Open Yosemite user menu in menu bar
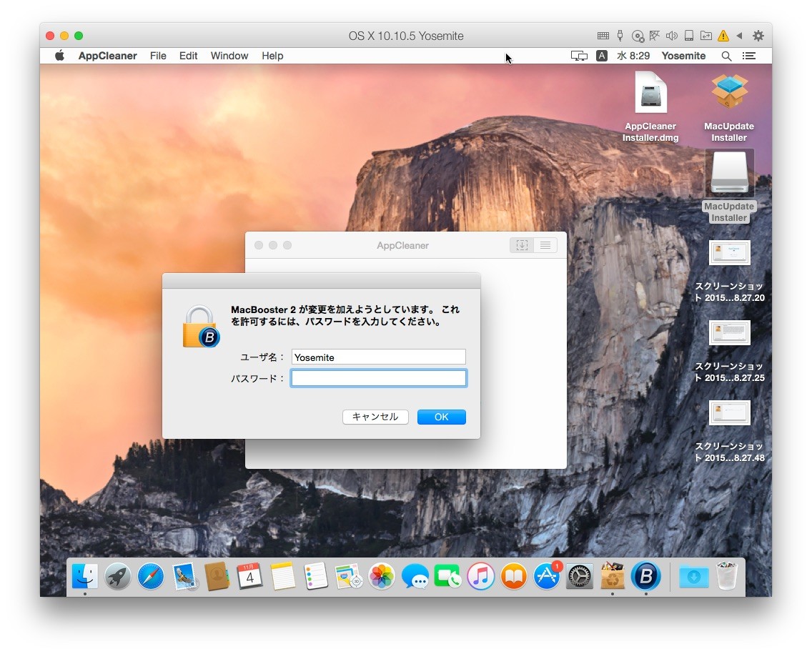This screenshot has height=654, width=812. pyautogui.click(x=683, y=56)
